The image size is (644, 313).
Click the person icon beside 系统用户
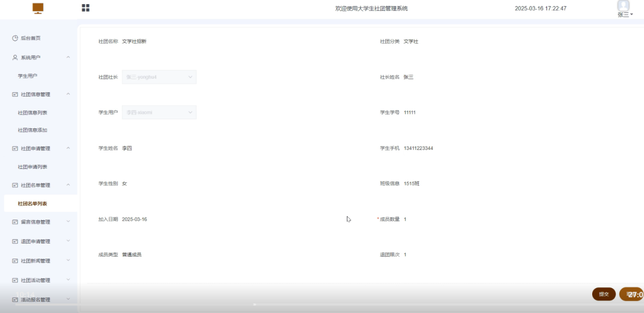pos(15,57)
